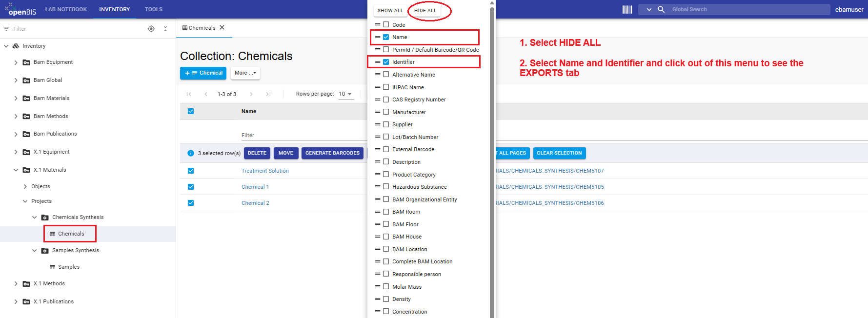The image size is (868, 318).
Task: Expand the Bam Global folder
Action: [x=16, y=80]
